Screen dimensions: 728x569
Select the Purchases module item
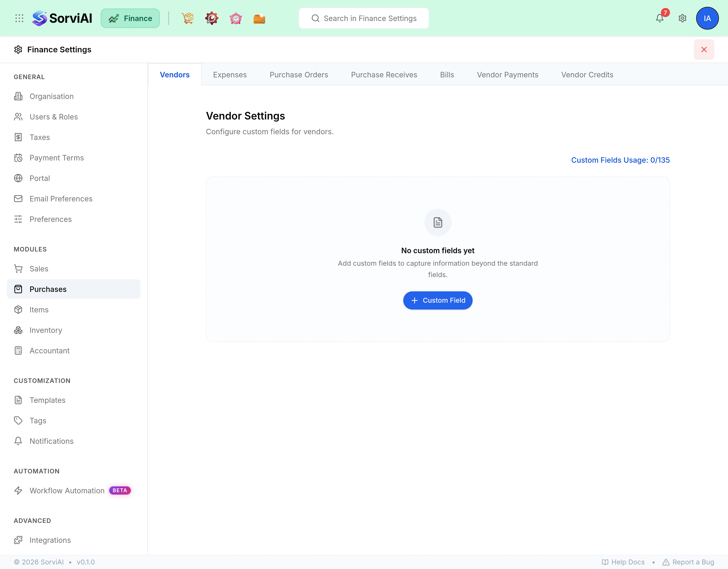pyautogui.click(x=74, y=289)
